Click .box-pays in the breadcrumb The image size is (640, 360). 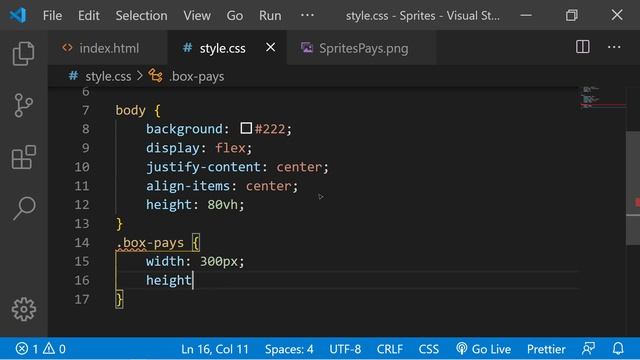coord(197,76)
